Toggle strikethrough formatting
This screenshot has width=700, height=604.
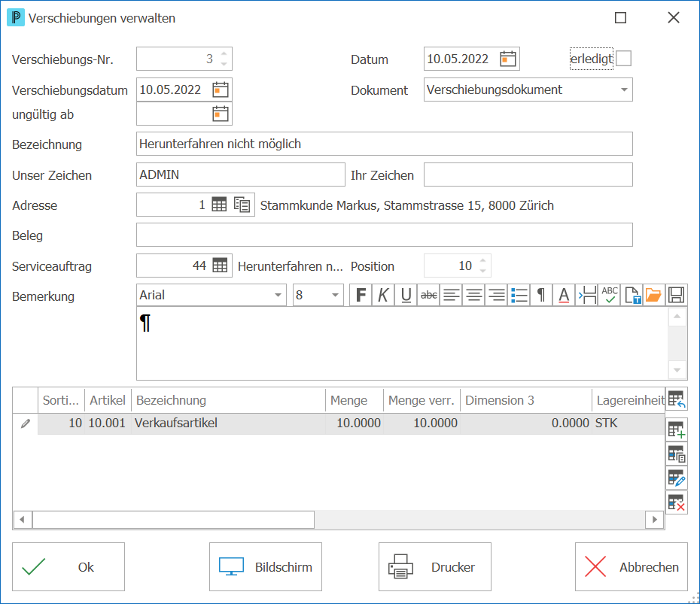[x=428, y=295]
